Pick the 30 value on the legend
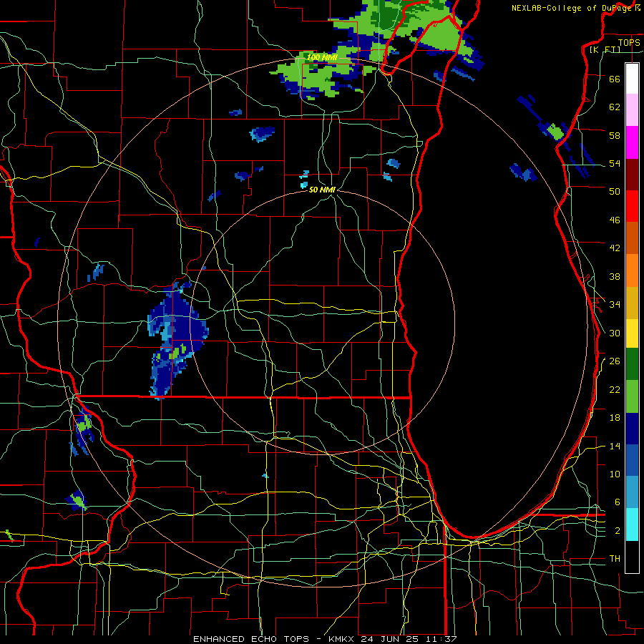Image resolution: width=644 pixels, height=644 pixels. [x=615, y=333]
